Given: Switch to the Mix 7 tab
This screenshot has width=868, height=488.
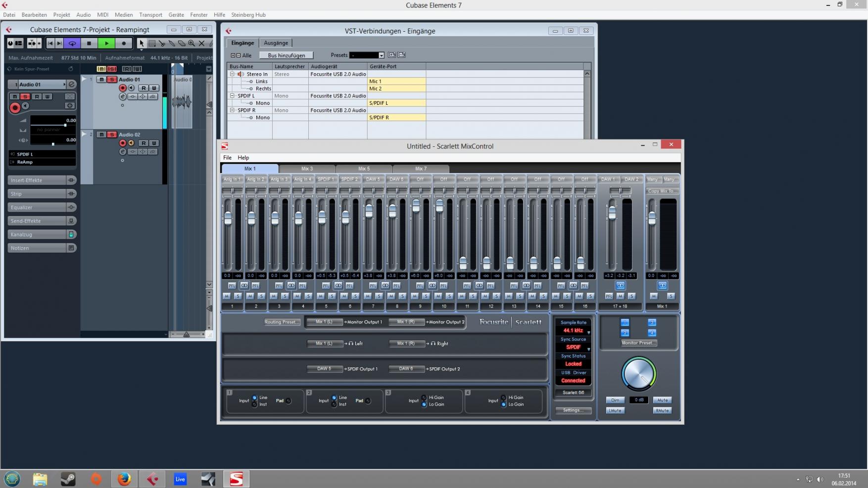Looking at the screenshot, I should tap(421, 169).
